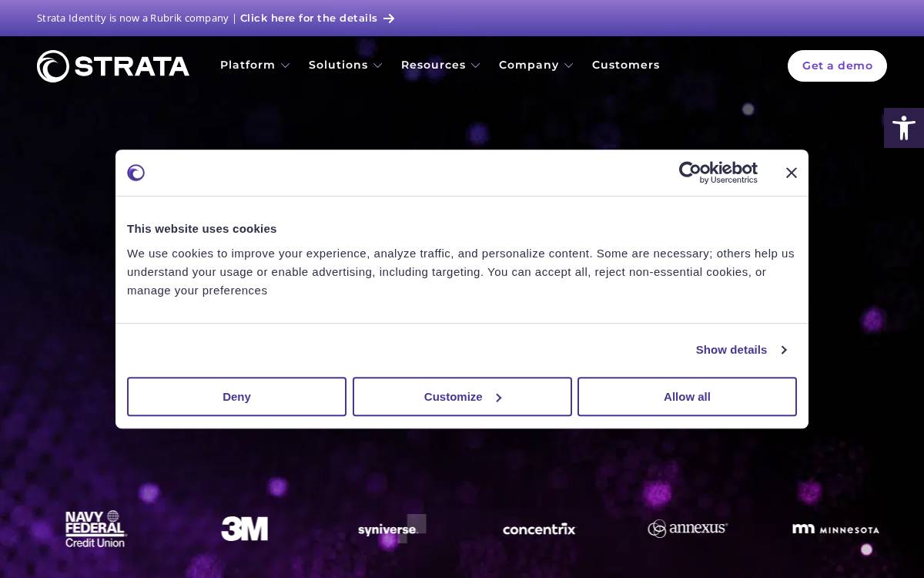
Task: Click the Navy Federal Credit Union logo
Action: point(95,529)
